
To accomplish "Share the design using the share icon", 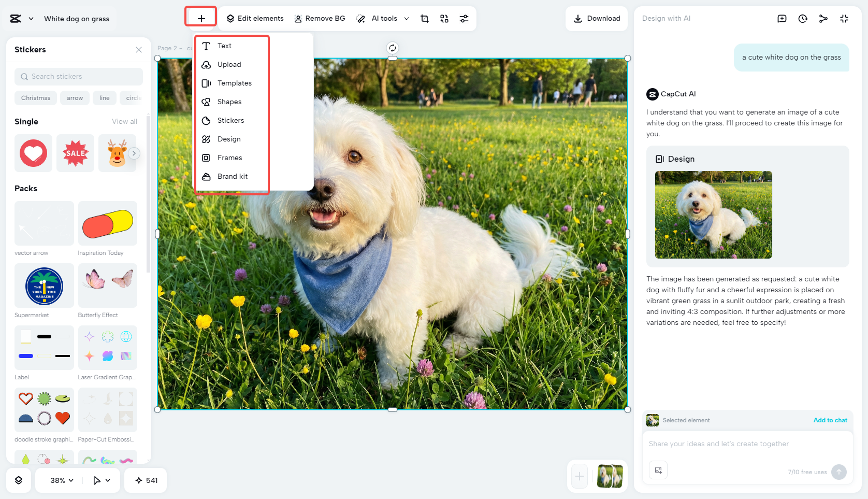I will click(823, 18).
